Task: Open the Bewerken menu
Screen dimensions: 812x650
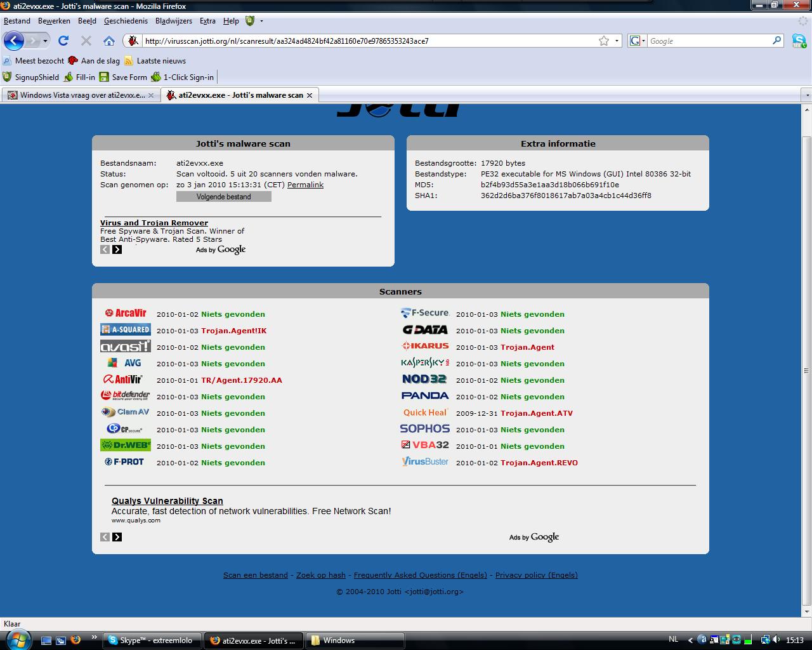Action: tap(54, 21)
